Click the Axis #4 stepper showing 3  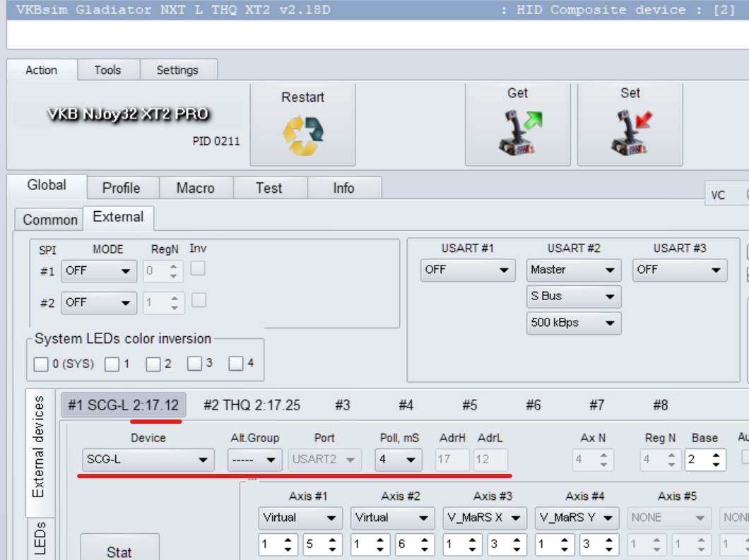599,544
